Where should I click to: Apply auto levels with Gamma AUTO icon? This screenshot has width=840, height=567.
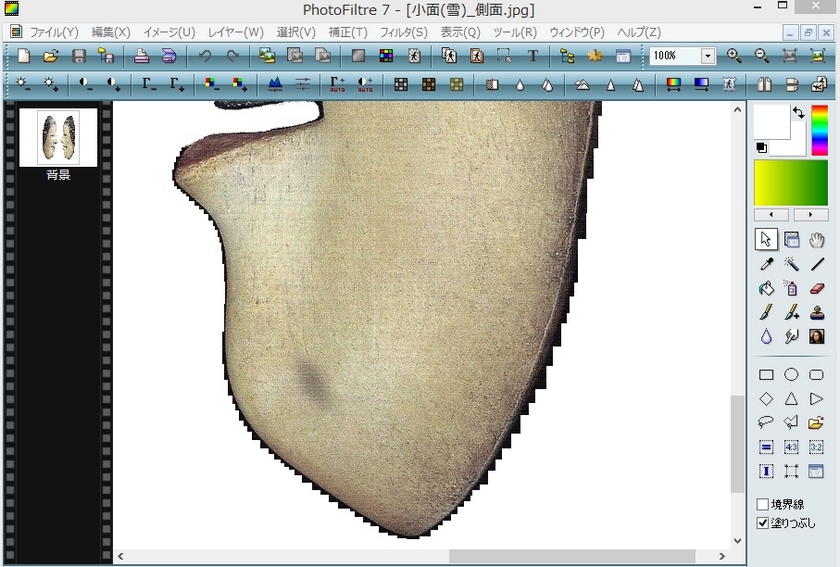pyautogui.click(x=338, y=84)
